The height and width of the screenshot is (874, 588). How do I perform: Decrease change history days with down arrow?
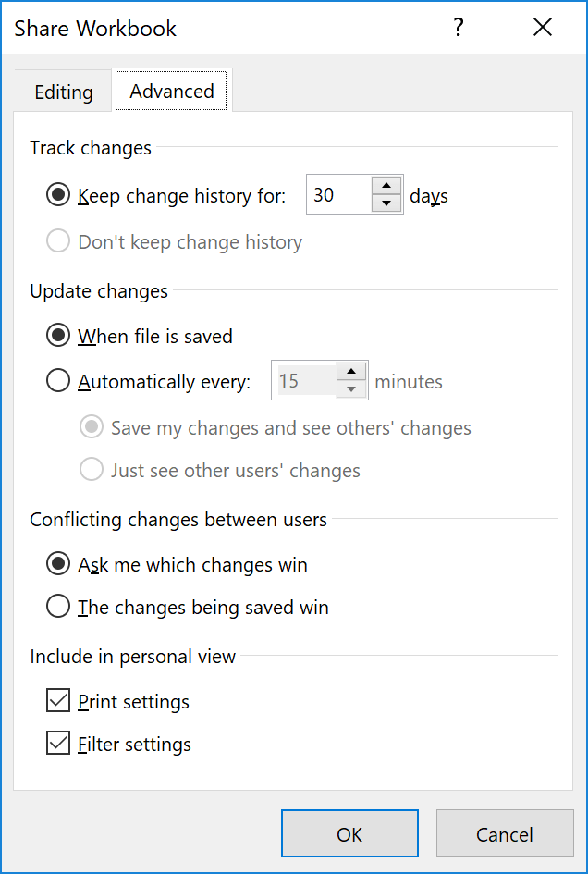386,204
